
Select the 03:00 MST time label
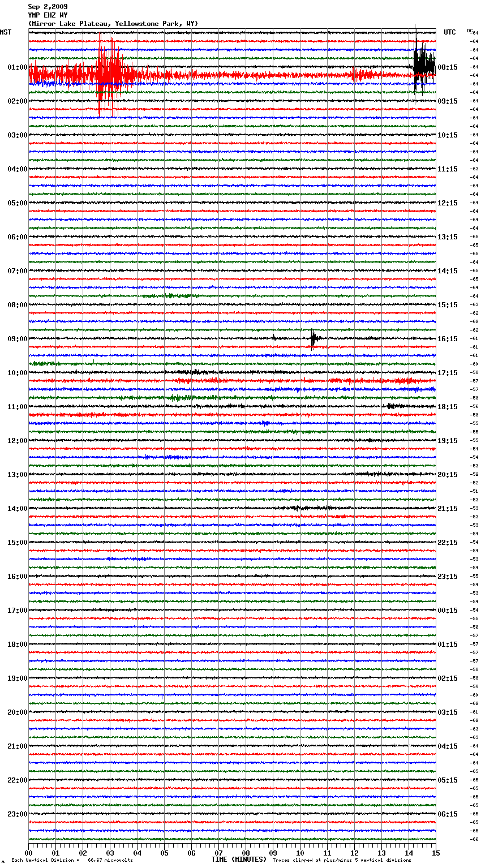pyautogui.click(x=18, y=135)
